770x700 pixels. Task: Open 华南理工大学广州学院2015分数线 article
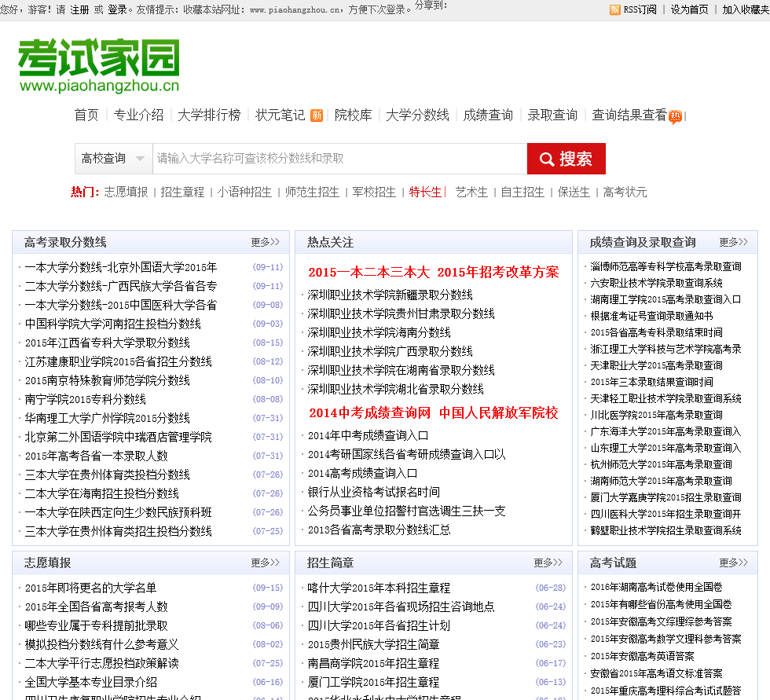[x=108, y=418]
